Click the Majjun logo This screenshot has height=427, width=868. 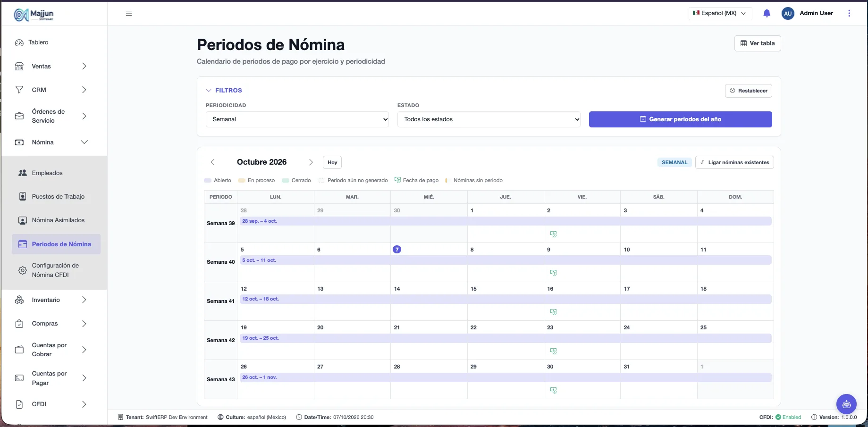[34, 15]
